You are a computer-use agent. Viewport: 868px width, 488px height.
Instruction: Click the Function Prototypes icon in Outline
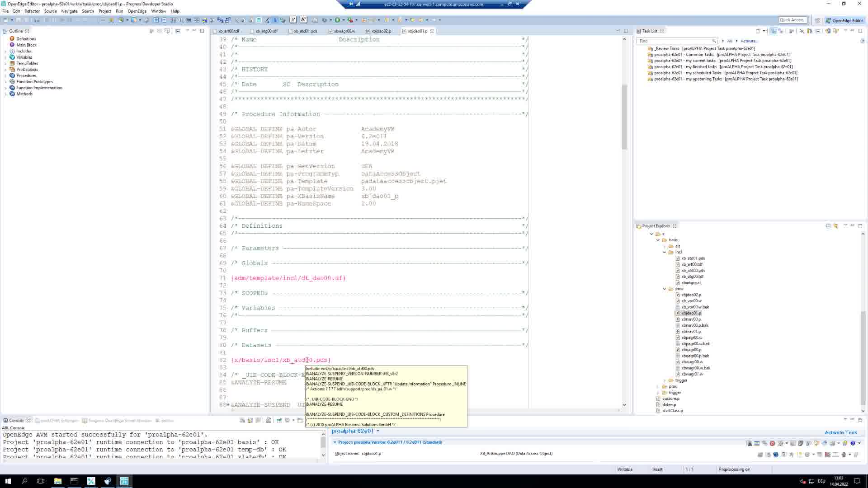[12, 82]
